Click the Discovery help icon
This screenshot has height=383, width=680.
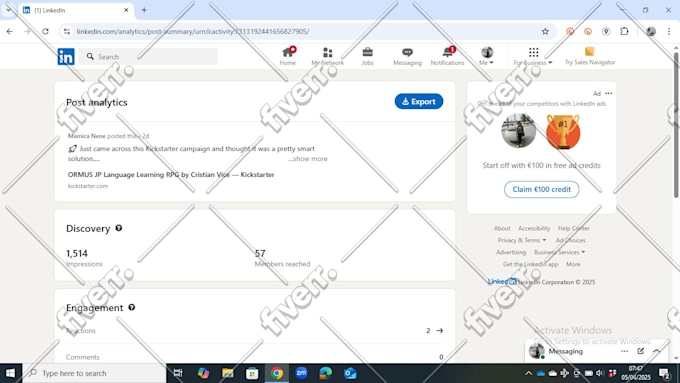coord(118,228)
